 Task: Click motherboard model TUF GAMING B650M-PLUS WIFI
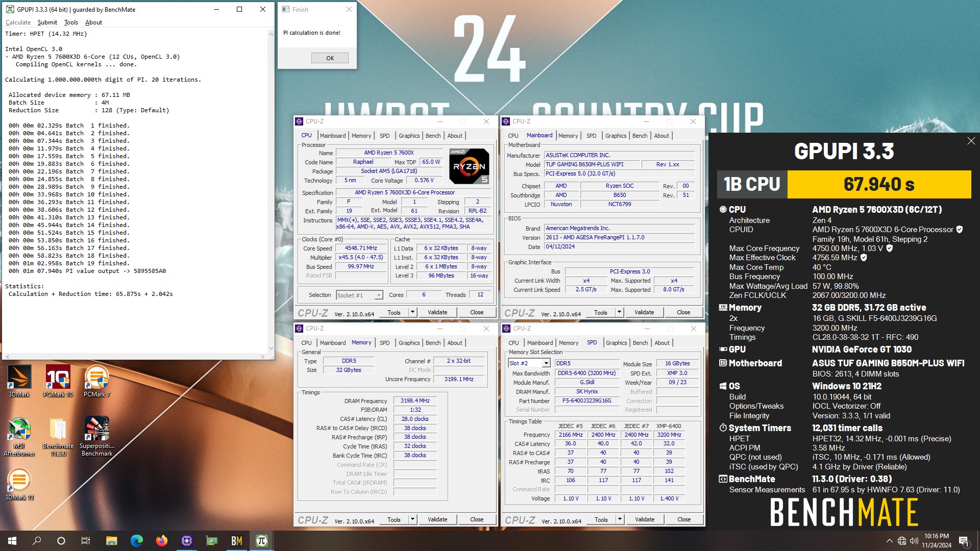(592, 164)
